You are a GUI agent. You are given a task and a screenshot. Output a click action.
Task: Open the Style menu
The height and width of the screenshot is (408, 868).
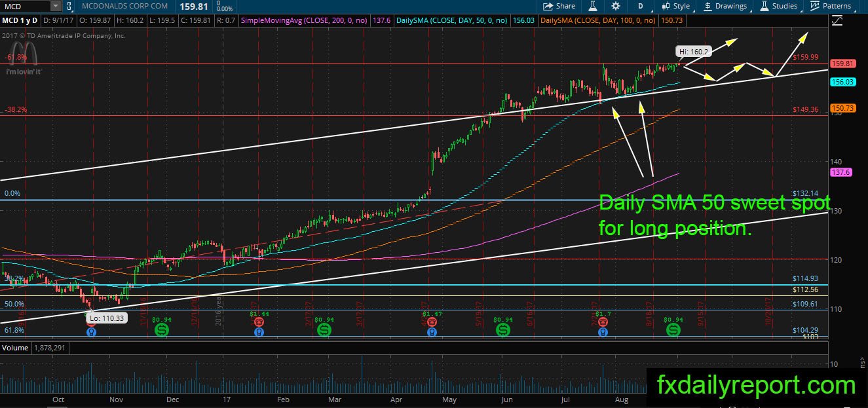675,6
